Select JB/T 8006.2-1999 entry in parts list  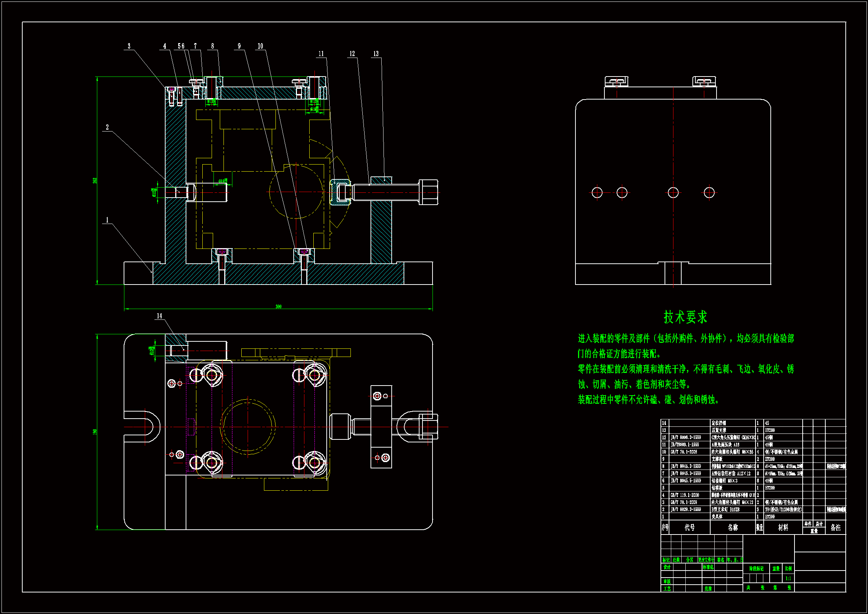point(685,437)
